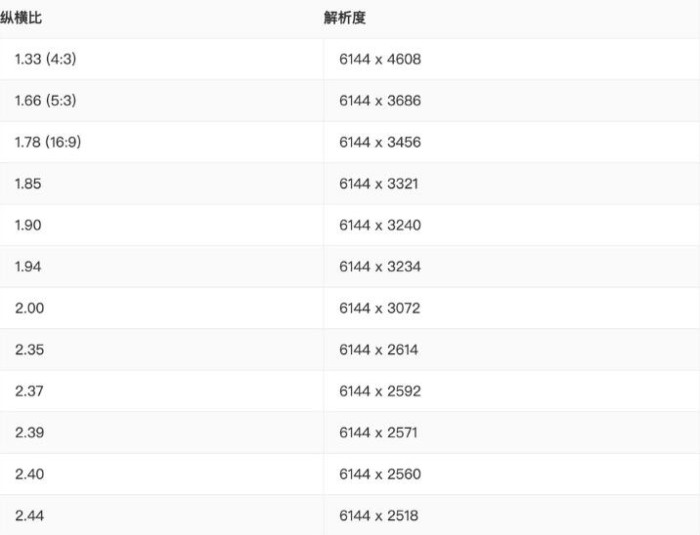The width and height of the screenshot is (700, 535).
Task: Select the 6144 x 3072 resolution value
Action: (380, 308)
